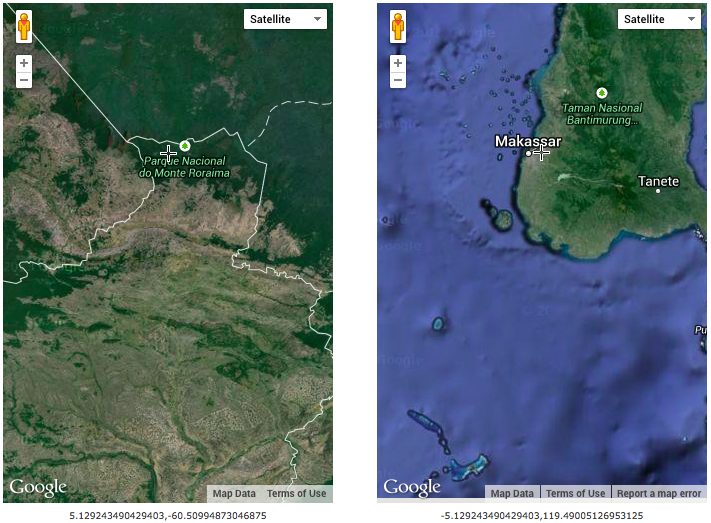Click Report a map error link
The image size is (711, 523).
pyautogui.click(x=658, y=494)
